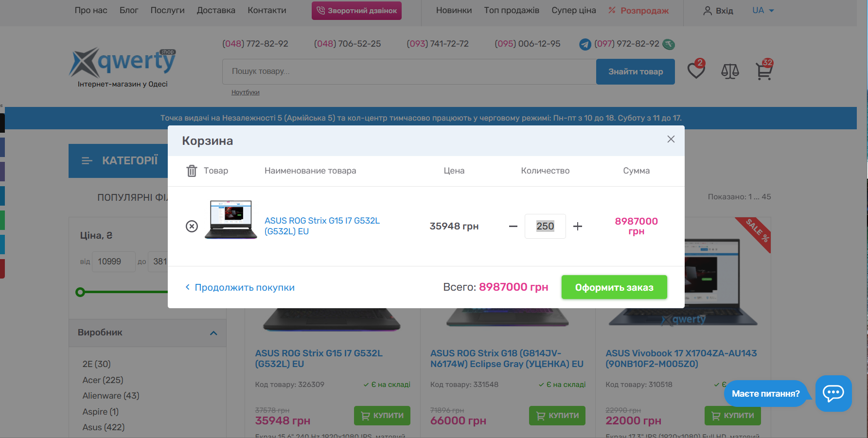868x438 pixels.
Task: Open the Блог menu item
Action: click(129, 10)
